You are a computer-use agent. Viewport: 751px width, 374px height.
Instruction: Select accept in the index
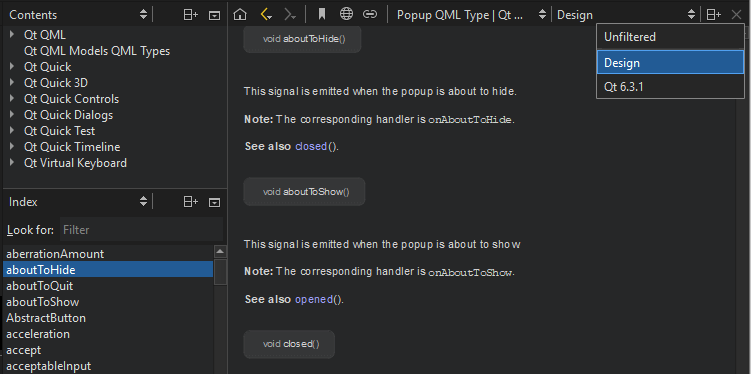pyautogui.click(x=108, y=350)
